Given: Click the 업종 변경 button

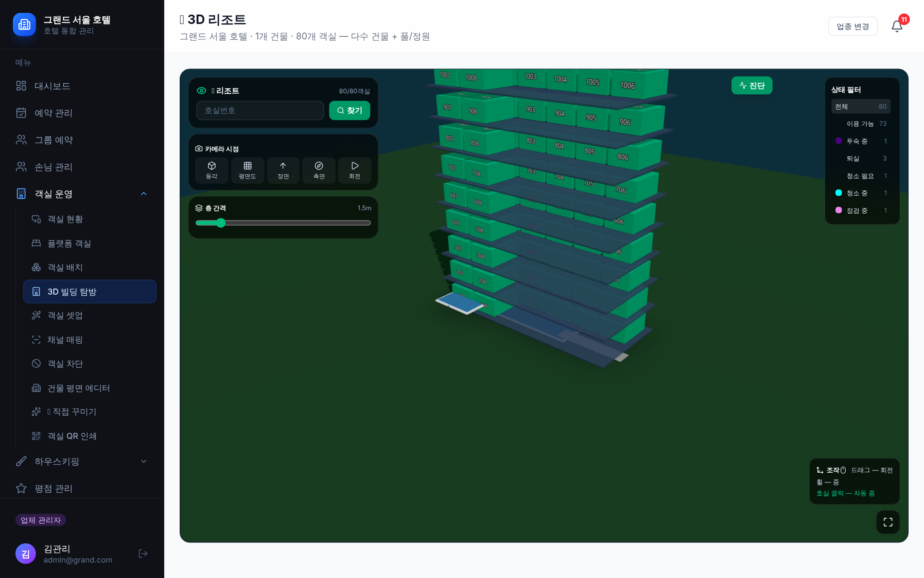Looking at the screenshot, I should point(853,27).
